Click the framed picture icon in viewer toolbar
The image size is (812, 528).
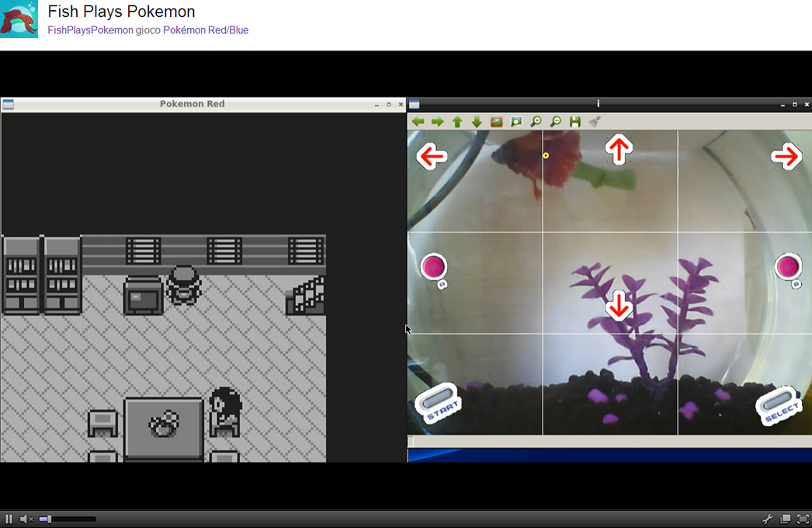click(497, 122)
